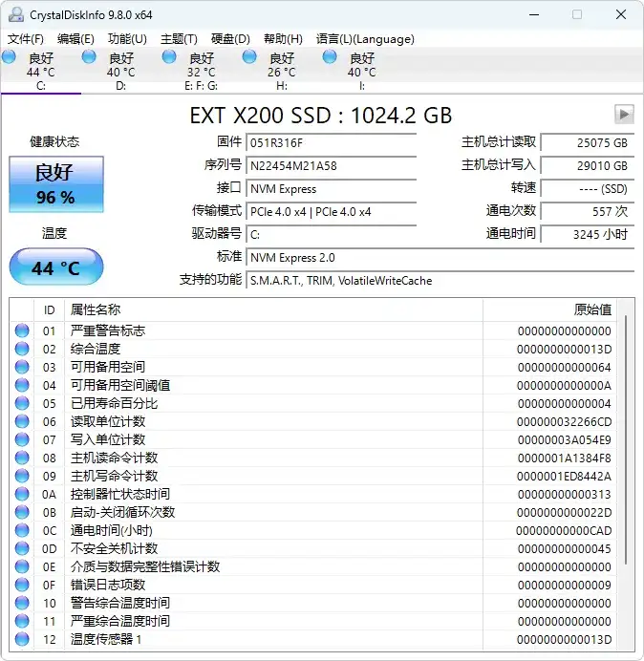Open the 主题(T) menu
The width and height of the screenshot is (644, 661).
click(x=179, y=39)
